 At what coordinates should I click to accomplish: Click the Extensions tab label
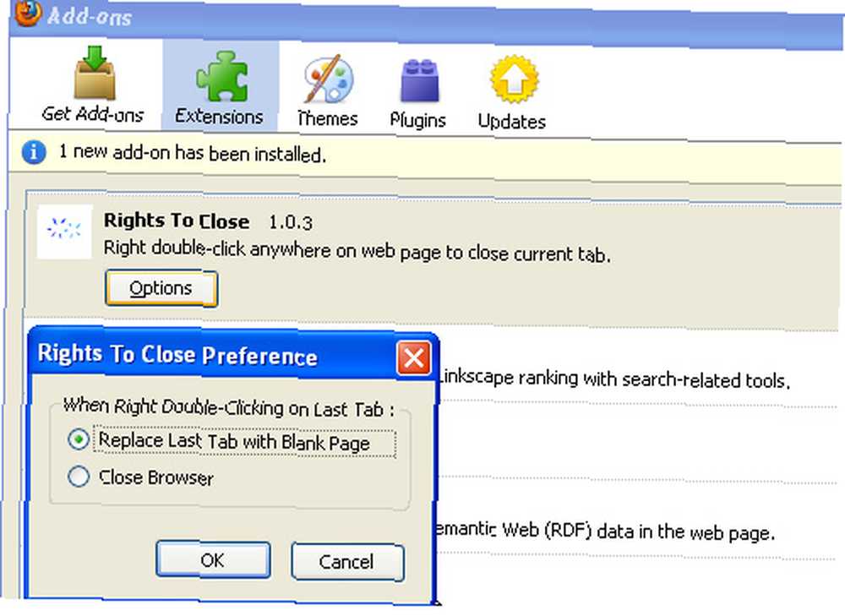click(219, 117)
